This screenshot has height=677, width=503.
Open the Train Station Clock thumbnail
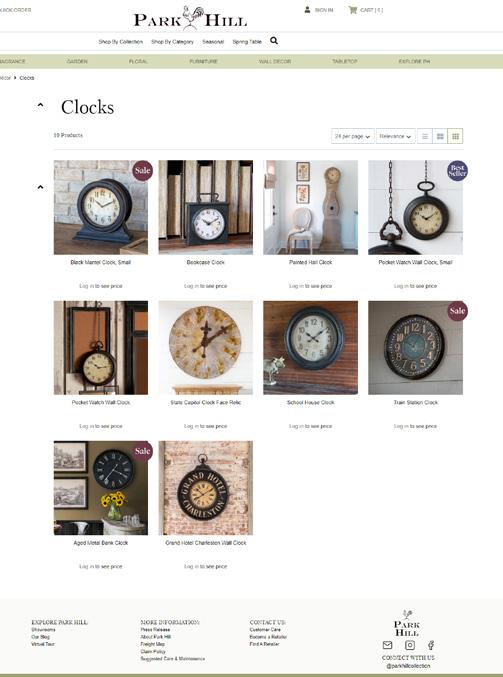click(415, 348)
